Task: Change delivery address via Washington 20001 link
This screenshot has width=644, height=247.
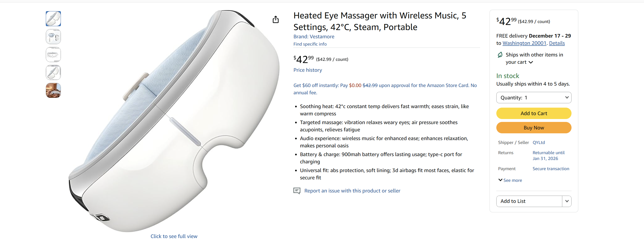Action: (524, 43)
